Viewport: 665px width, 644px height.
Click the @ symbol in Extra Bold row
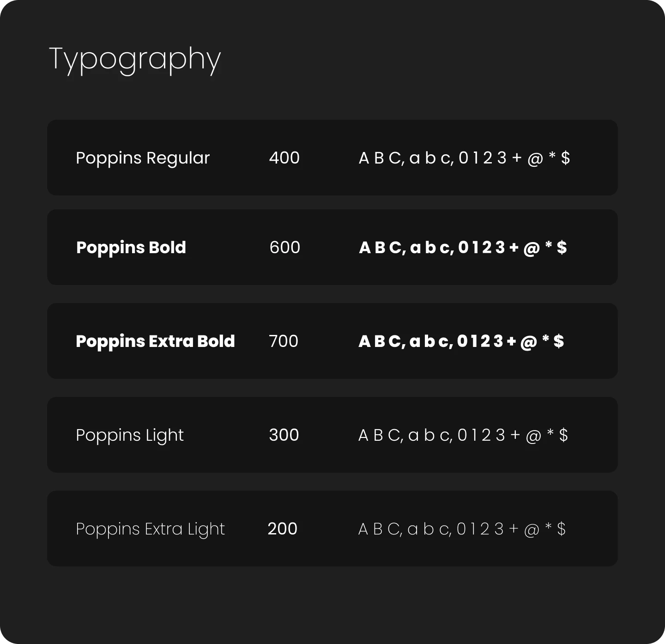pos(529,342)
